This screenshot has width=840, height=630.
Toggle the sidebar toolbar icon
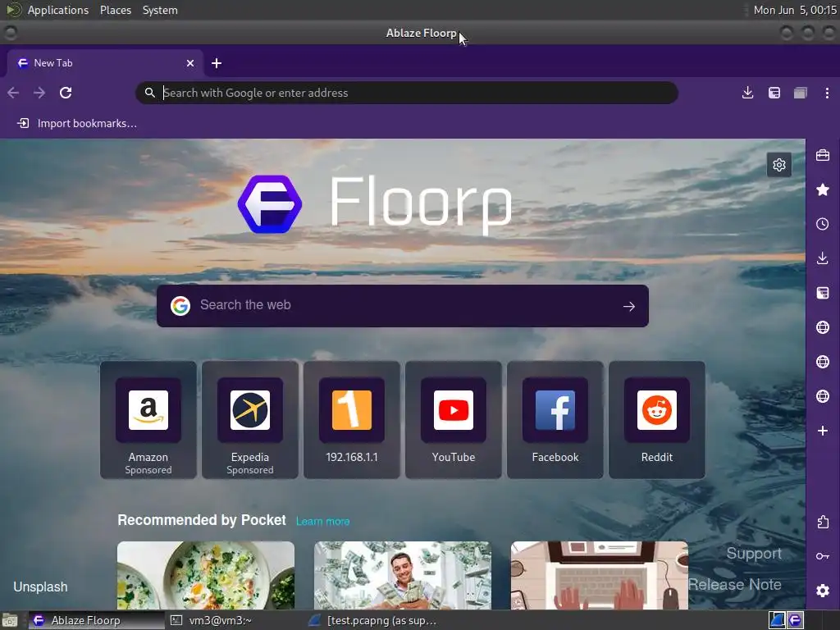point(774,93)
